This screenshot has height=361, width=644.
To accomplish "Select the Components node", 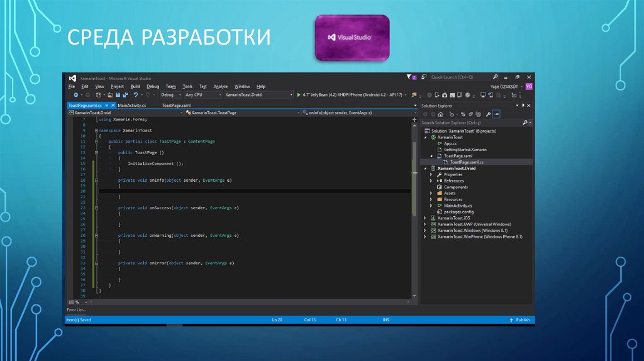I will 456,187.
